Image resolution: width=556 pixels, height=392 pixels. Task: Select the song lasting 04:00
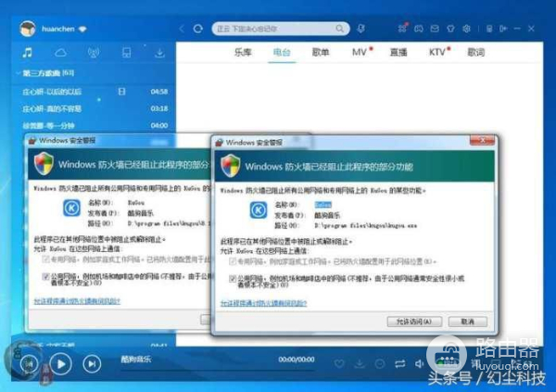(95, 125)
